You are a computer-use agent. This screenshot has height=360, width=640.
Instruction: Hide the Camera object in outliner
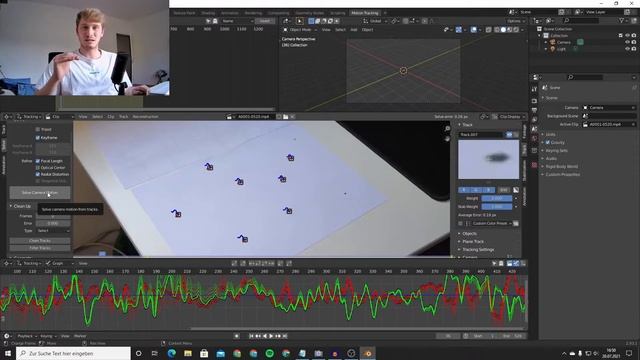click(627, 42)
